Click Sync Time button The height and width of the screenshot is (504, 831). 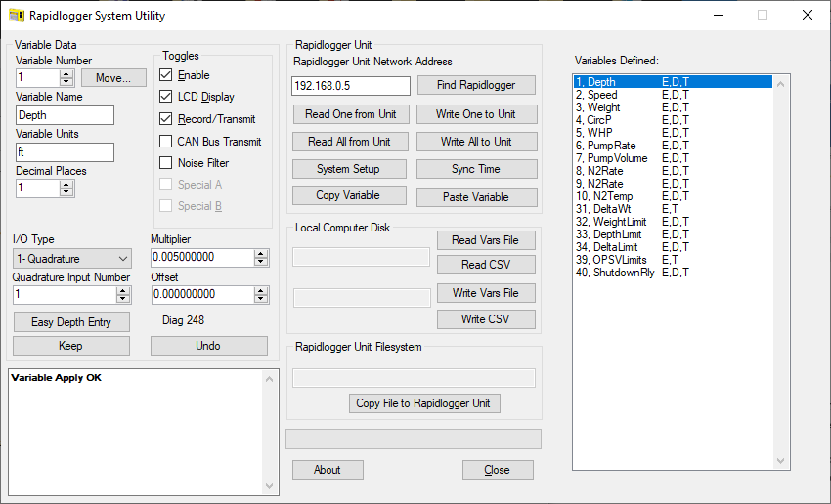(476, 169)
